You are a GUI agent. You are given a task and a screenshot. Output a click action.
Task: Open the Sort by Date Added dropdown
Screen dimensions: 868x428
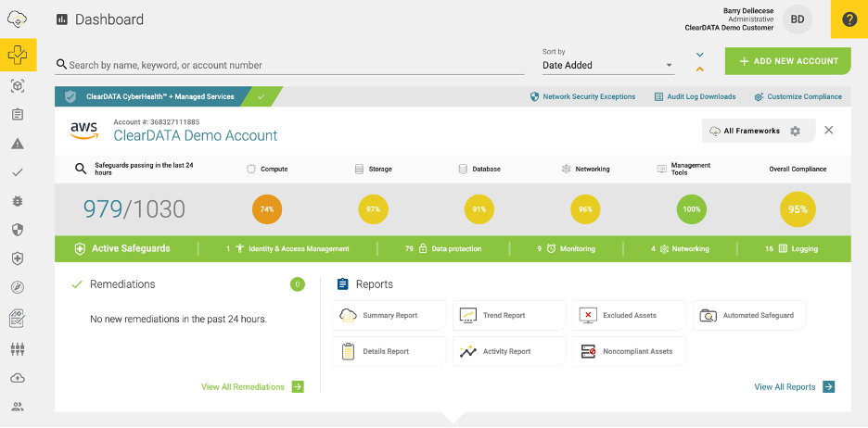pos(608,65)
